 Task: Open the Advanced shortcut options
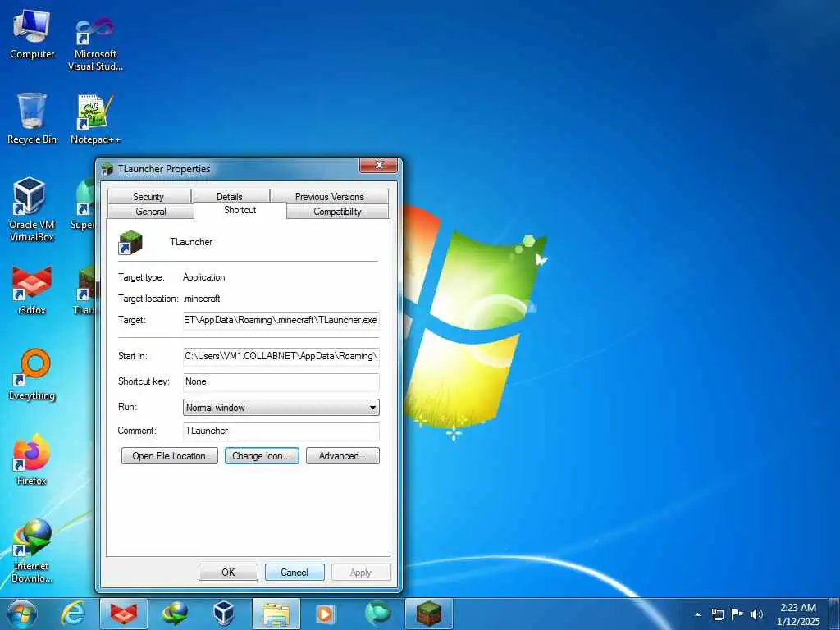pos(343,456)
